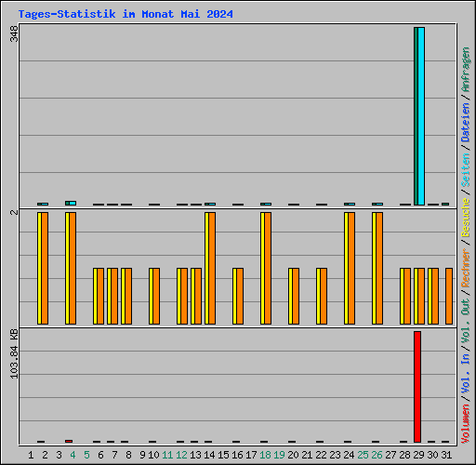The width and height of the screenshot is (476, 465).
Task: Click the orange bar for day 20
Action: click(x=296, y=296)
